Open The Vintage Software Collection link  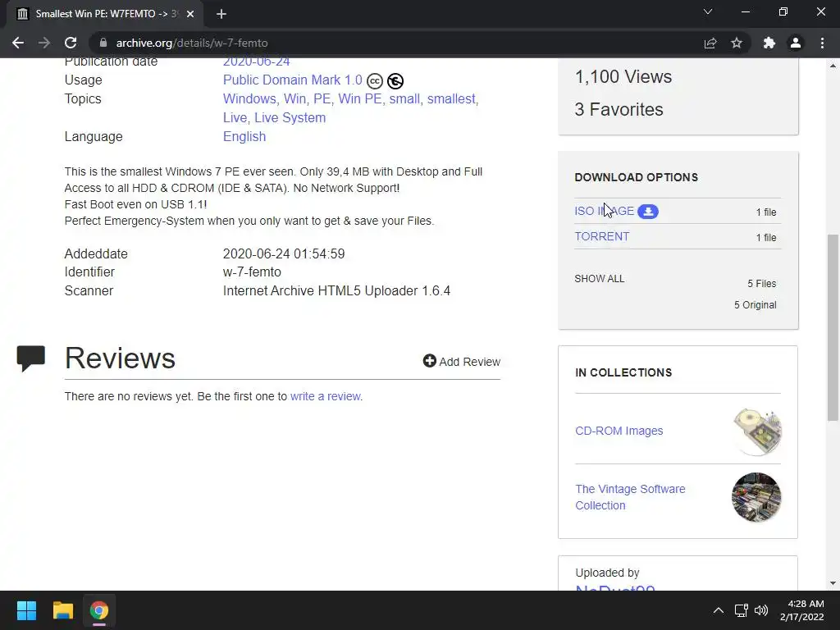click(x=630, y=497)
